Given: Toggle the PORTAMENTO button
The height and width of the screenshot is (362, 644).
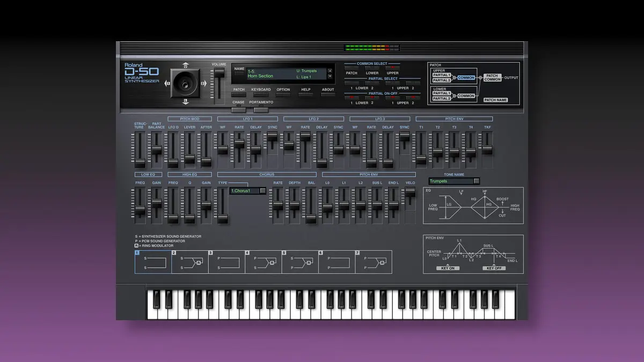Looking at the screenshot, I should (261, 109).
